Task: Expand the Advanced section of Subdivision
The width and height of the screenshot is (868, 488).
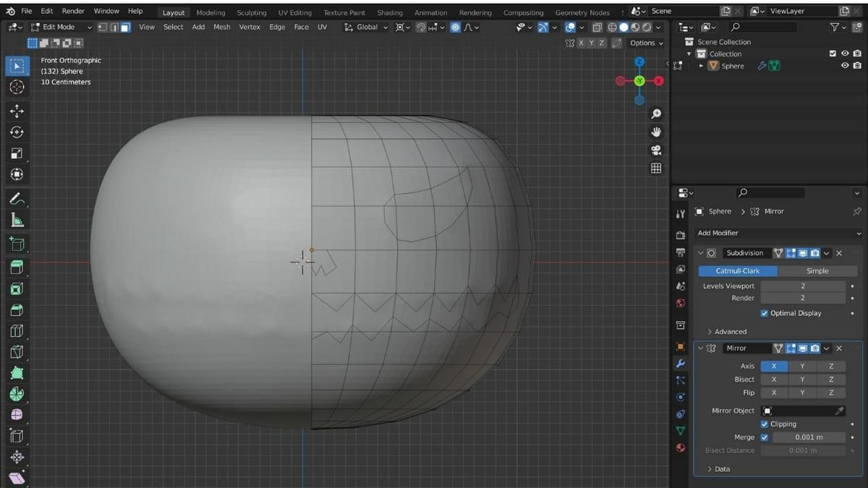Action: coord(726,331)
